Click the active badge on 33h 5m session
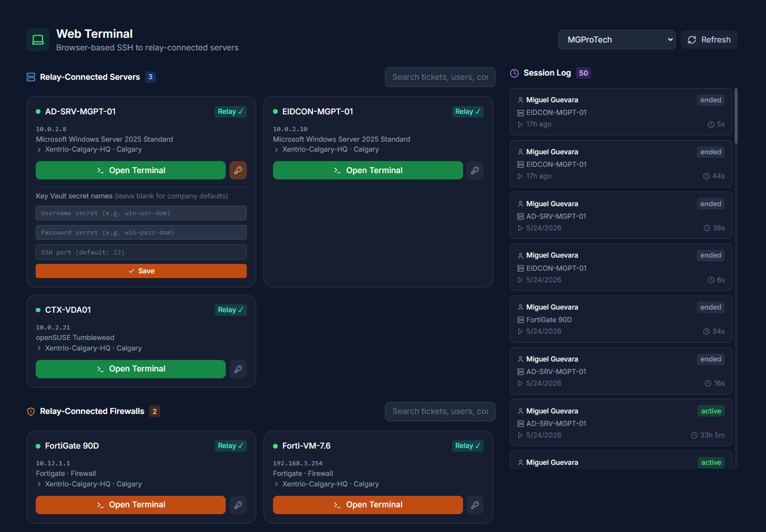 tap(711, 411)
